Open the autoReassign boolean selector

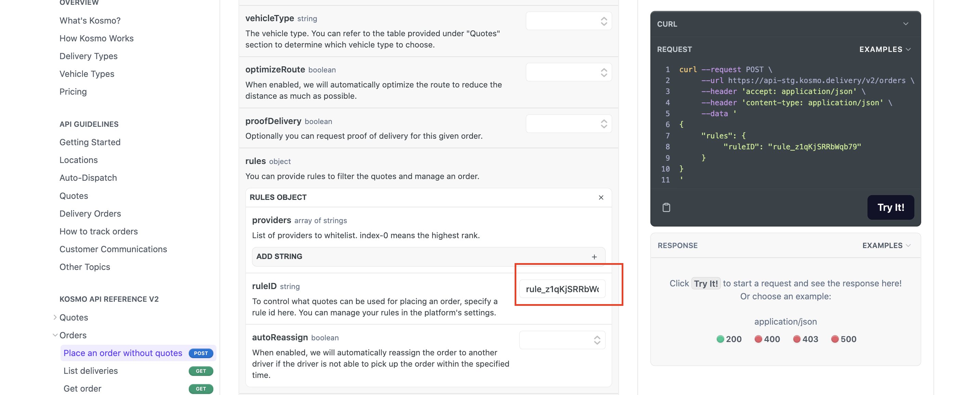click(x=562, y=340)
